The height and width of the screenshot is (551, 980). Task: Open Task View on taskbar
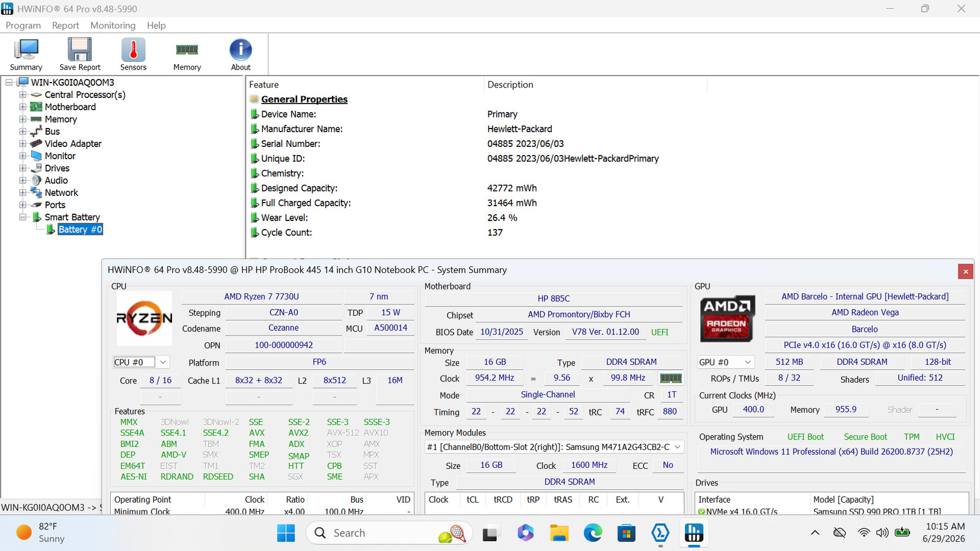click(x=490, y=533)
